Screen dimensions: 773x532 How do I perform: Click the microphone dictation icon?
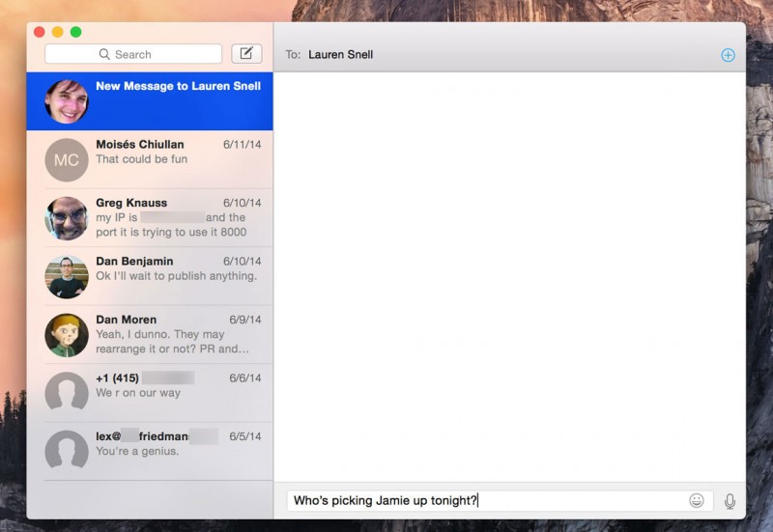[730, 500]
